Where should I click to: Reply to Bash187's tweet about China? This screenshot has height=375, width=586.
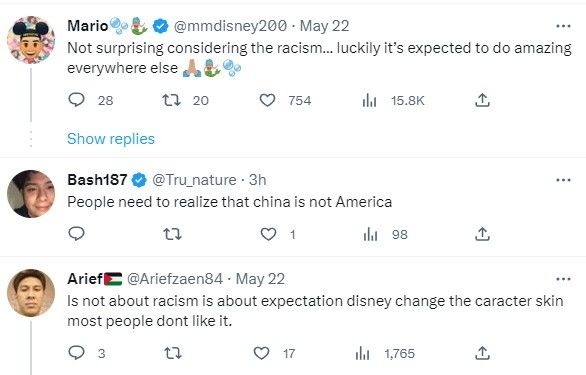click(77, 234)
